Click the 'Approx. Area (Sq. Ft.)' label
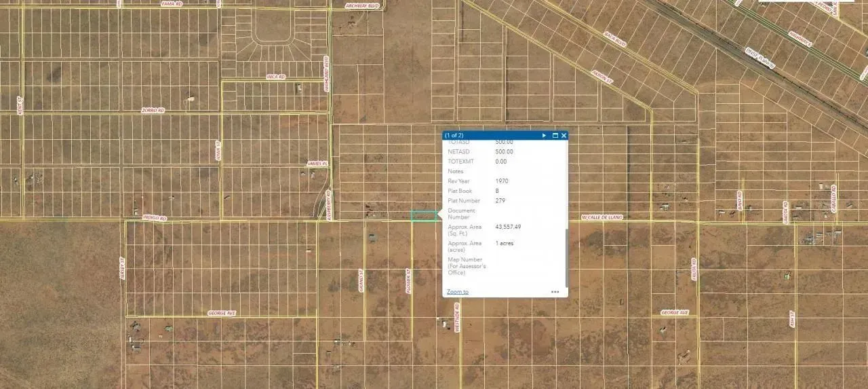Viewport: 868px width, 389px height. 465,230
